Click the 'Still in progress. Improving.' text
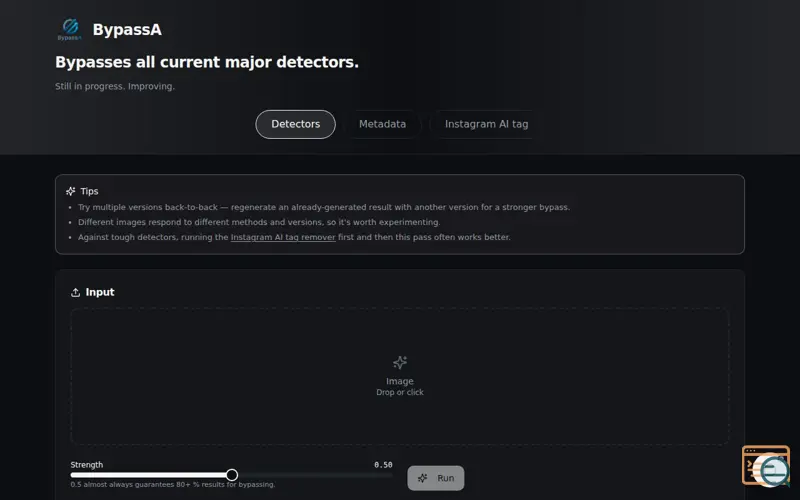This screenshot has height=500, width=800. tap(115, 86)
